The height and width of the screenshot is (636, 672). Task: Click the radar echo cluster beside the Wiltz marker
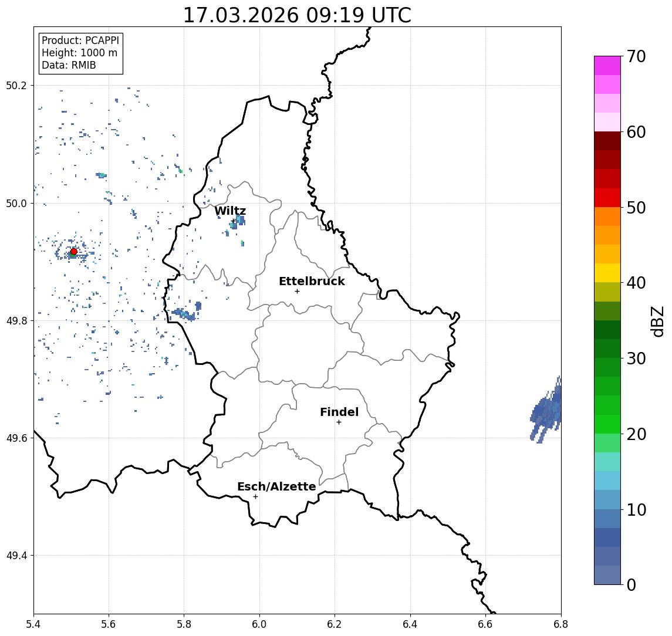tap(238, 221)
